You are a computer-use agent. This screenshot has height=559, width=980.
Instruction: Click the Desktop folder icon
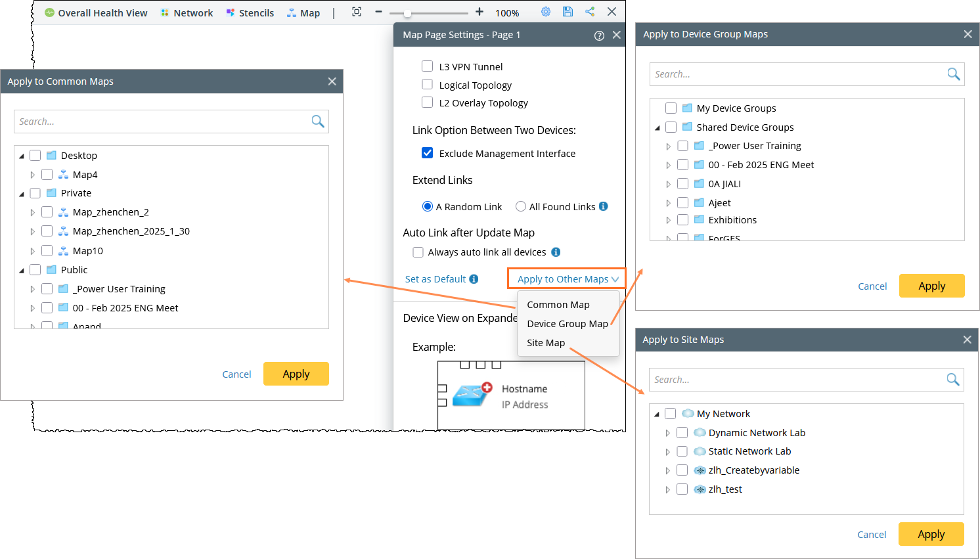51,156
